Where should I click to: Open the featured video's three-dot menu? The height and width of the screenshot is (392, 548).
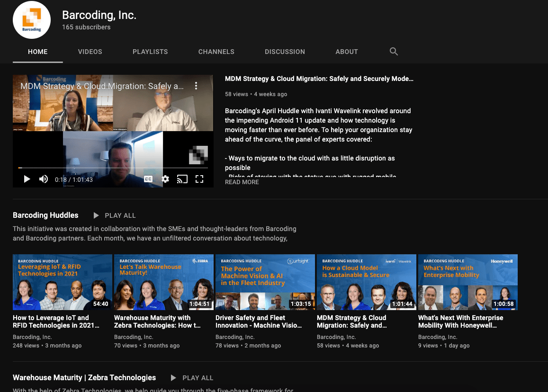[196, 86]
